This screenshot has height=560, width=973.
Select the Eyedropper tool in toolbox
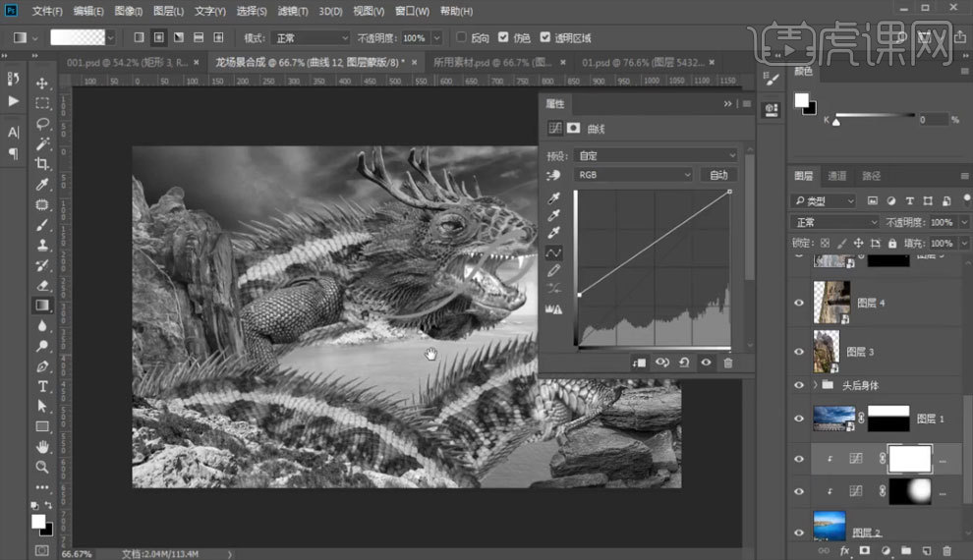(42, 184)
